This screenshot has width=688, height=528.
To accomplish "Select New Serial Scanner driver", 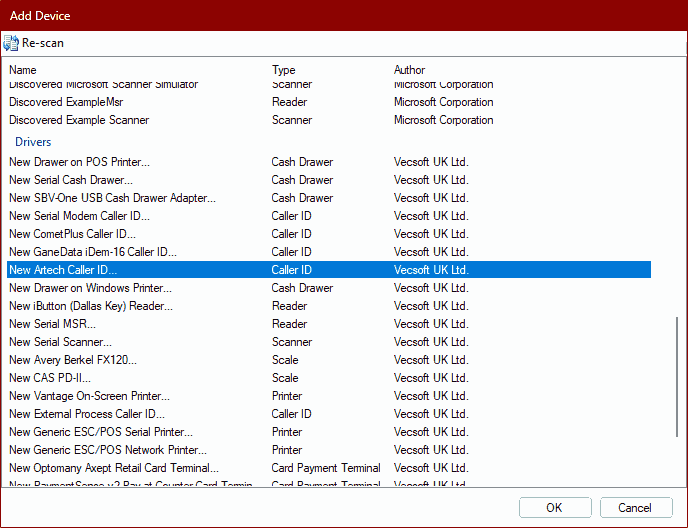I will pyautogui.click(x=60, y=342).
